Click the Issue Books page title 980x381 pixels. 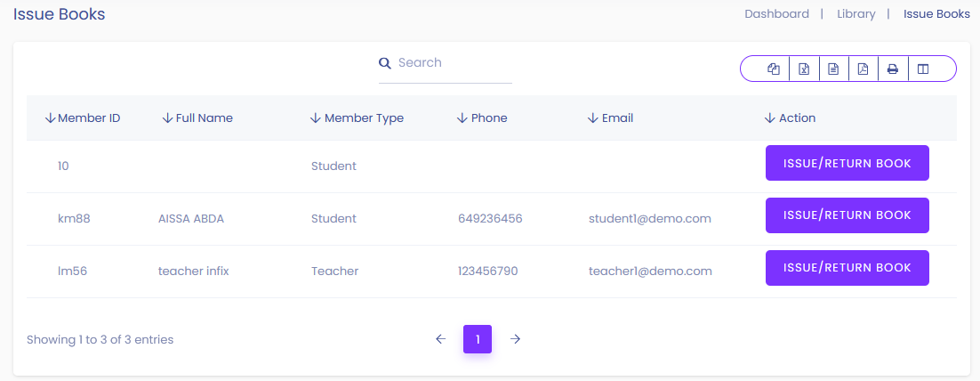coord(60,13)
